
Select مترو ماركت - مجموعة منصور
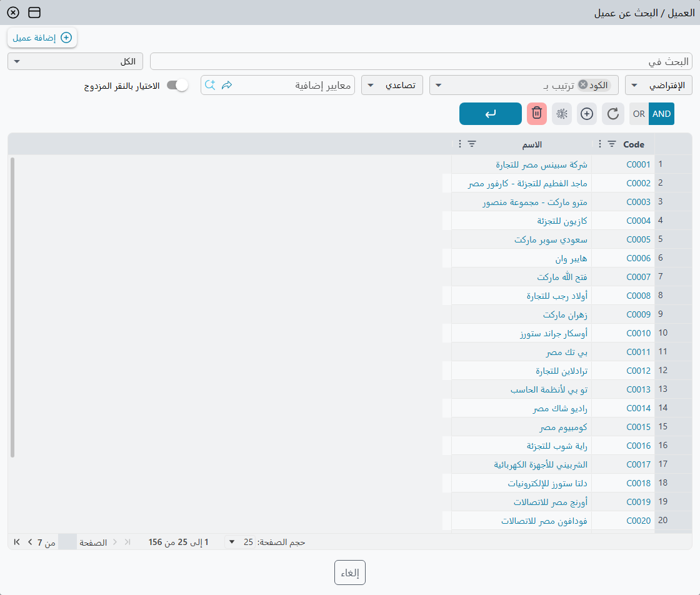pyautogui.click(x=535, y=202)
